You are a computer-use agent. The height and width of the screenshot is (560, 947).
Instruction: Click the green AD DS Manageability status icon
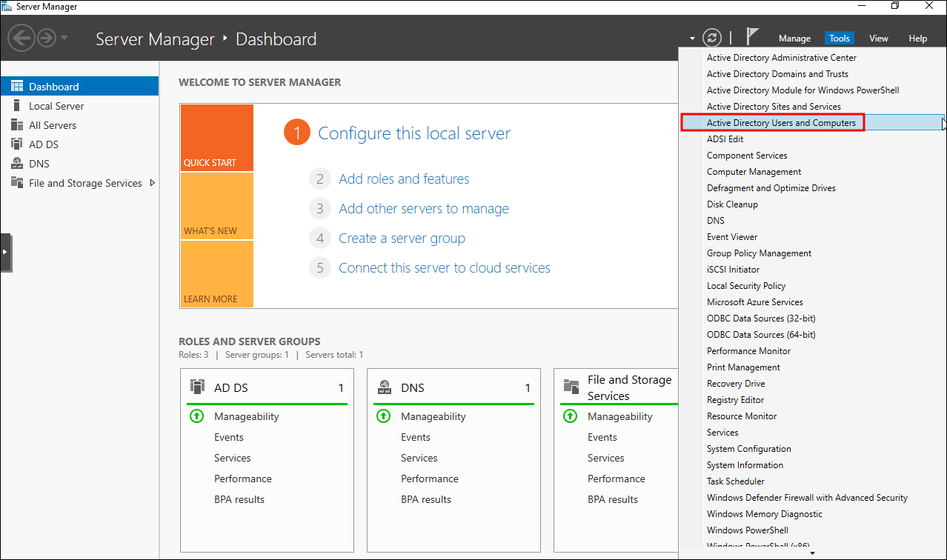[x=196, y=416]
